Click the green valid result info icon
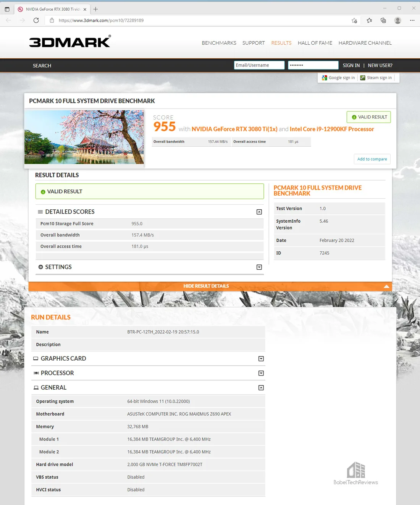 click(x=43, y=192)
